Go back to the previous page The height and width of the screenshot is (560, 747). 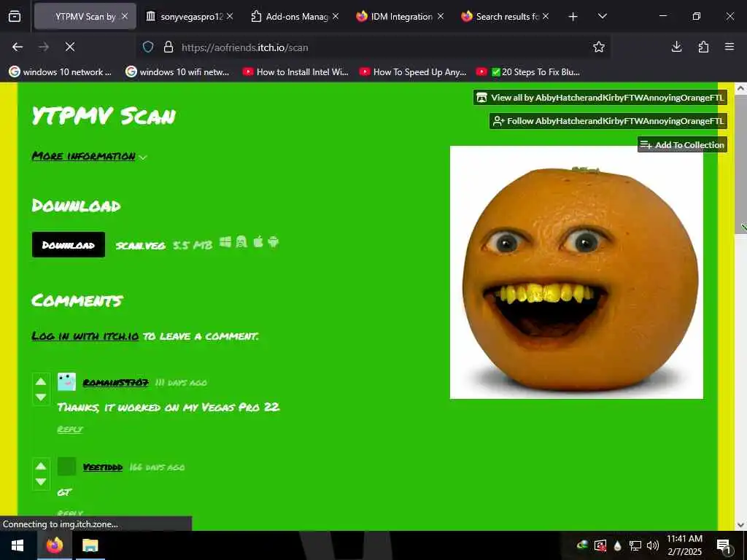(x=18, y=47)
